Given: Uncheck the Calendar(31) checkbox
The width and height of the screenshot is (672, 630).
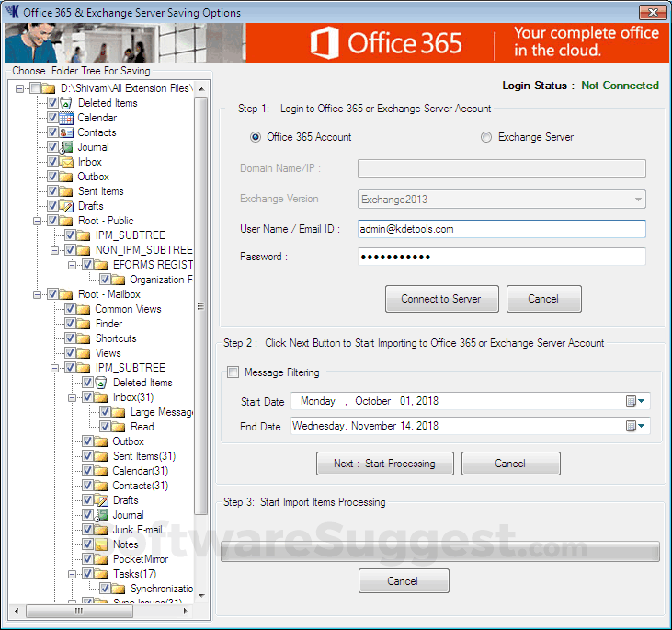Looking at the screenshot, I should coord(88,471).
